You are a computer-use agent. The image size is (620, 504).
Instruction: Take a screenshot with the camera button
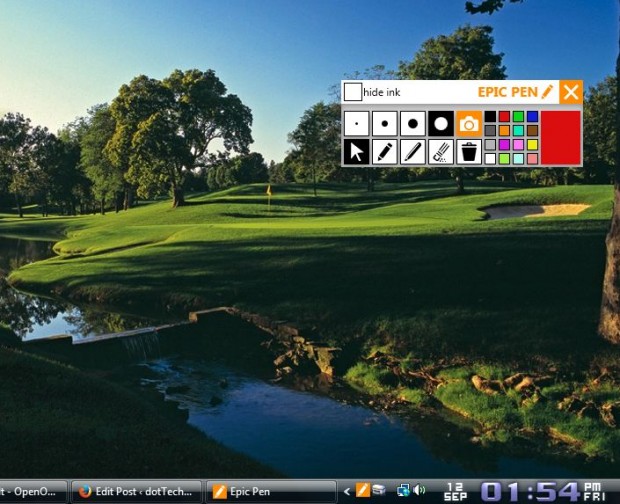[x=469, y=124]
